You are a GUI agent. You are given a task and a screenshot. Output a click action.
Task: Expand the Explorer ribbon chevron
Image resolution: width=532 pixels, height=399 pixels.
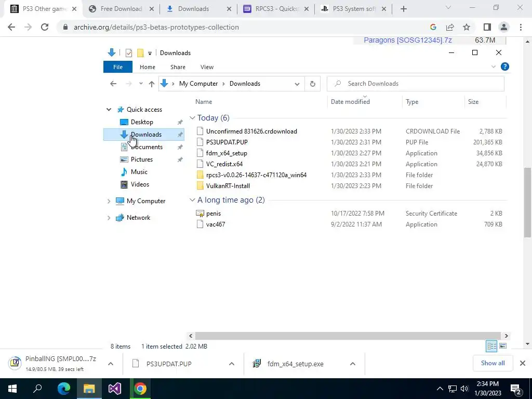pos(494,67)
